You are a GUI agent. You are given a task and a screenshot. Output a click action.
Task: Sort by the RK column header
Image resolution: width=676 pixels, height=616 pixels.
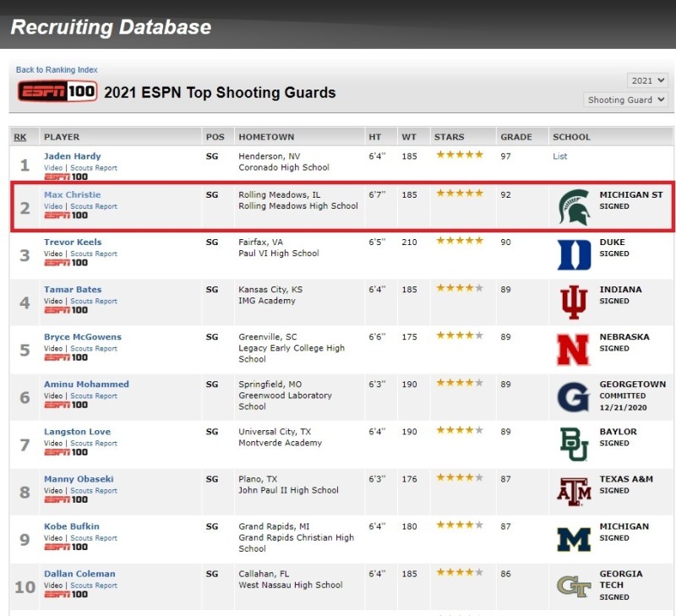point(19,137)
